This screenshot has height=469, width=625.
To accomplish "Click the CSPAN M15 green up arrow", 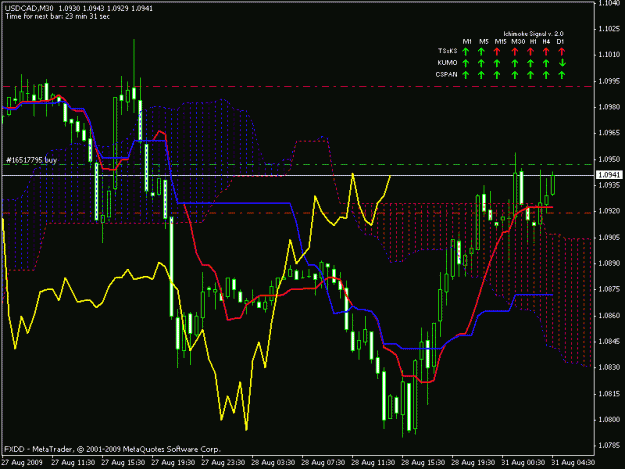I will 497,75.
